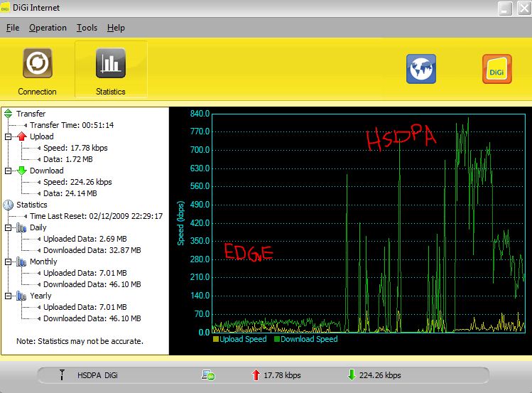
Task: Select "Time Last Reset: 02/12/2009 22:29:17" row
Action: click(96, 216)
